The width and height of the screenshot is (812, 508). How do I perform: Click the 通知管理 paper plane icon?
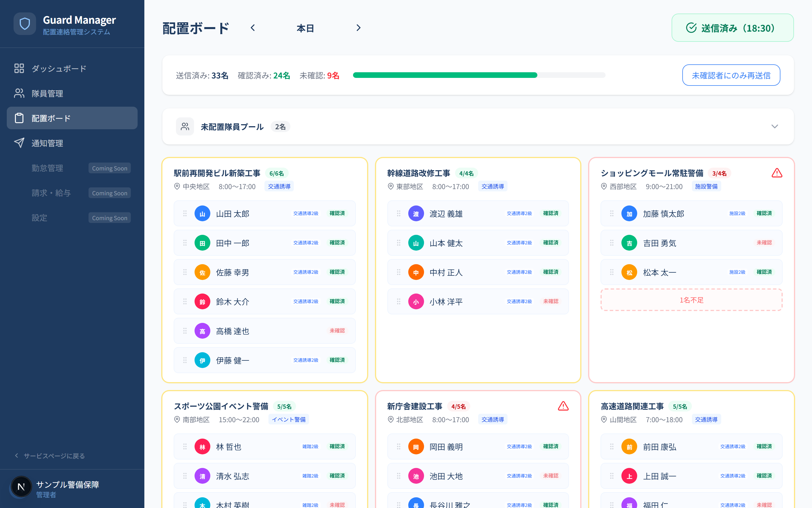click(x=19, y=143)
